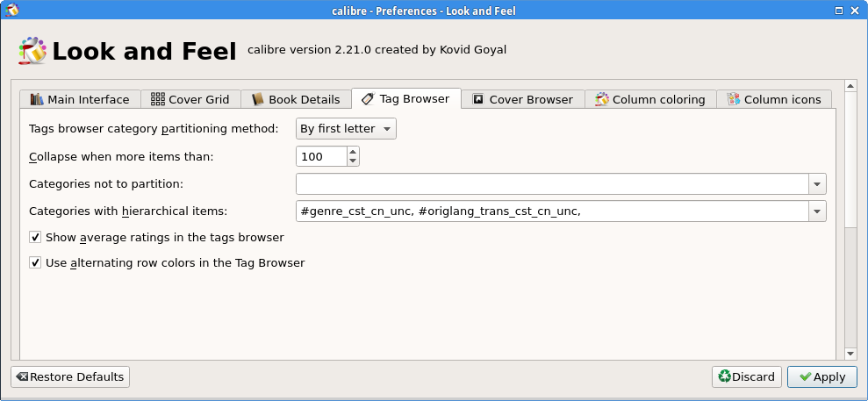The height and width of the screenshot is (401, 868).
Task: Click the Categories not to partition field
Action: (551, 184)
